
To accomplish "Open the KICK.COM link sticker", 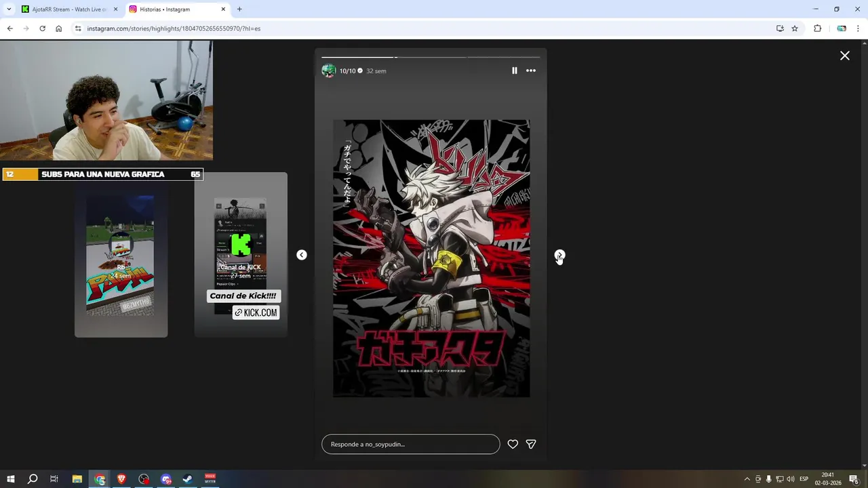I will [x=256, y=312].
